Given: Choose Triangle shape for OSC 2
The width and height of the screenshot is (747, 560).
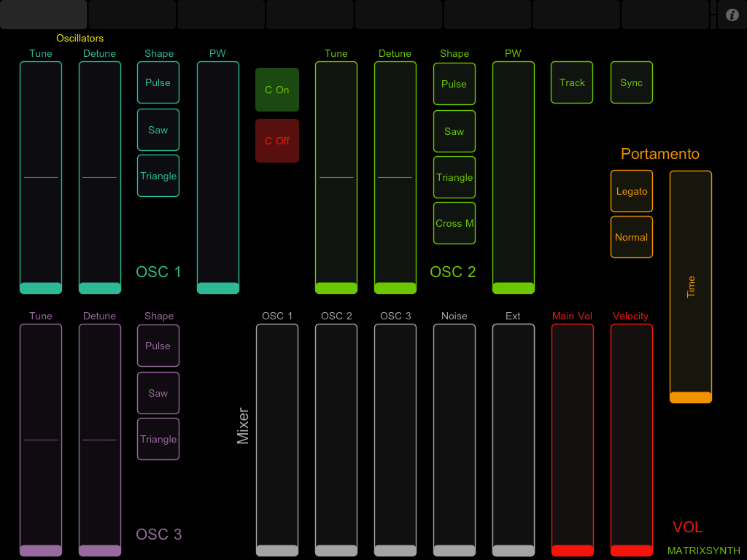Looking at the screenshot, I should point(454,177).
